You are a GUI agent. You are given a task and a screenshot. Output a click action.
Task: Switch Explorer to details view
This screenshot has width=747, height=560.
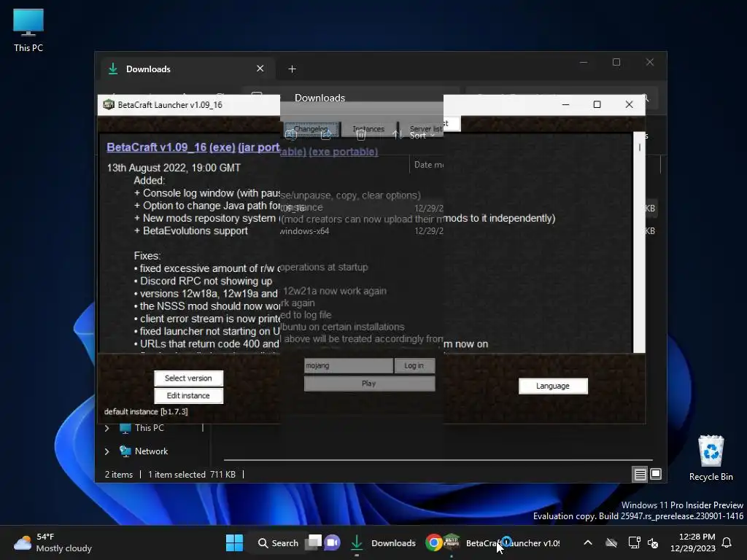click(640, 474)
